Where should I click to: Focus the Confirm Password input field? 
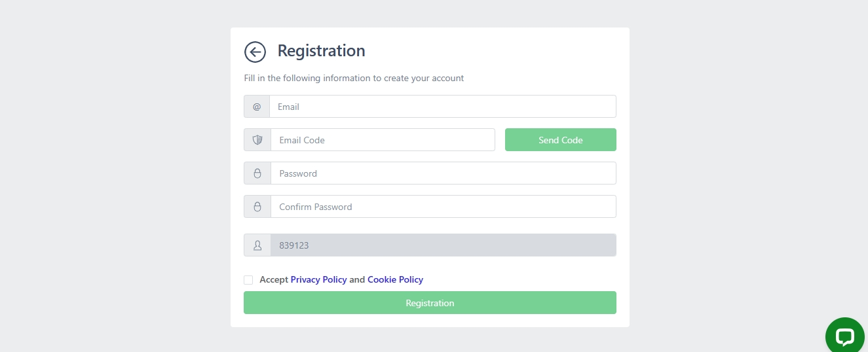click(443, 207)
